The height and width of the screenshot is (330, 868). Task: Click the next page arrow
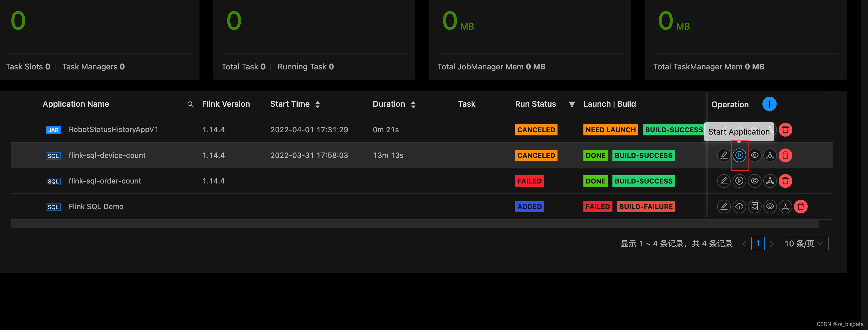(x=772, y=244)
